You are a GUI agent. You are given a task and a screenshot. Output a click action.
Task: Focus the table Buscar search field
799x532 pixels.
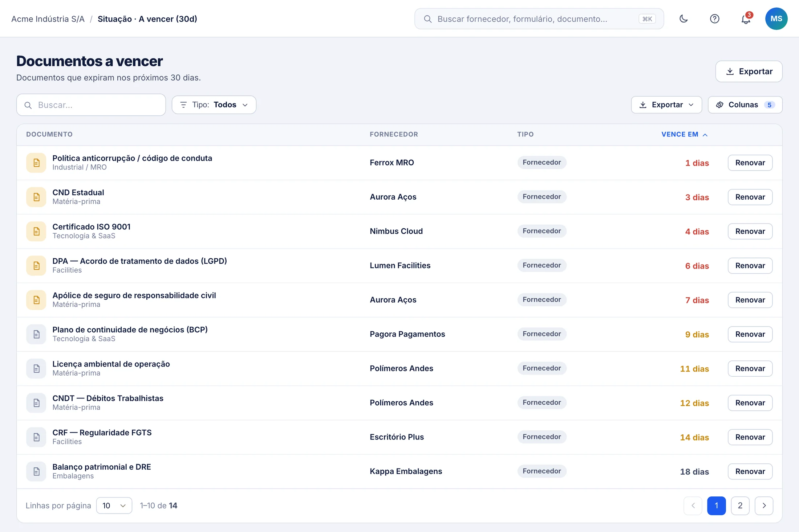click(91, 105)
